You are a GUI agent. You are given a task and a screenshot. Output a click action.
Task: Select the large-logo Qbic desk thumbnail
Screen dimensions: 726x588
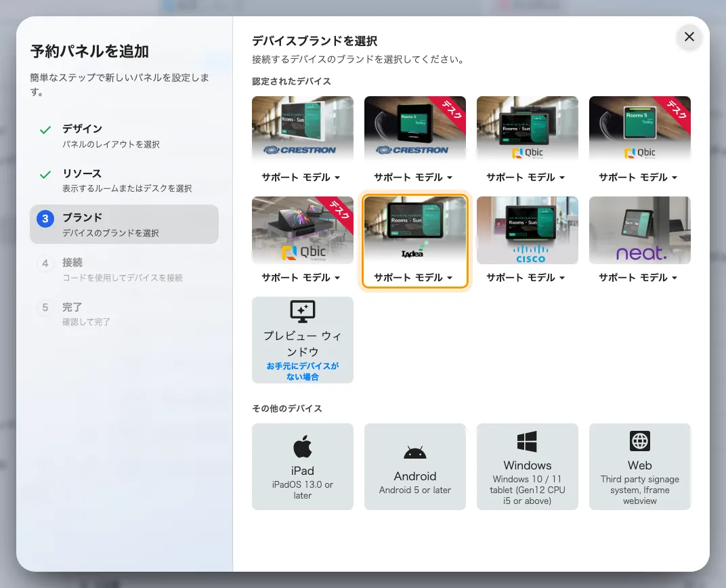click(x=302, y=230)
